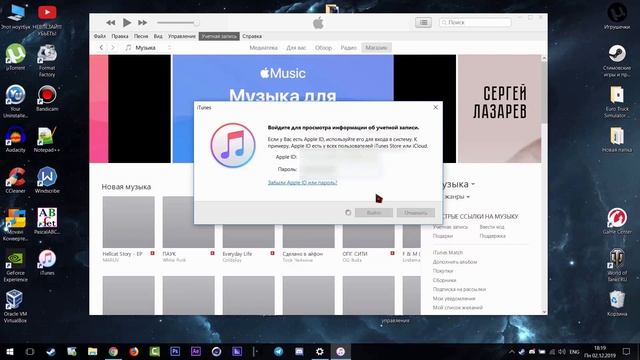Open the Мой список желаний link
The image size is (640, 360).
(x=458, y=308)
